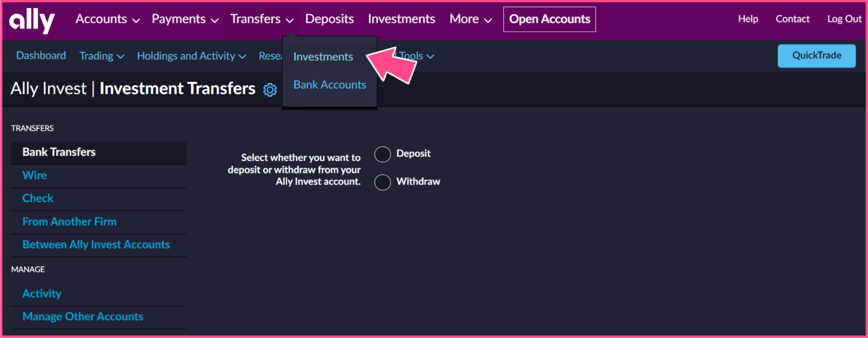This screenshot has width=868, height=338.
Task: Open the Wire transfers link
Action: pyautogui.click(x=35, y=176)
